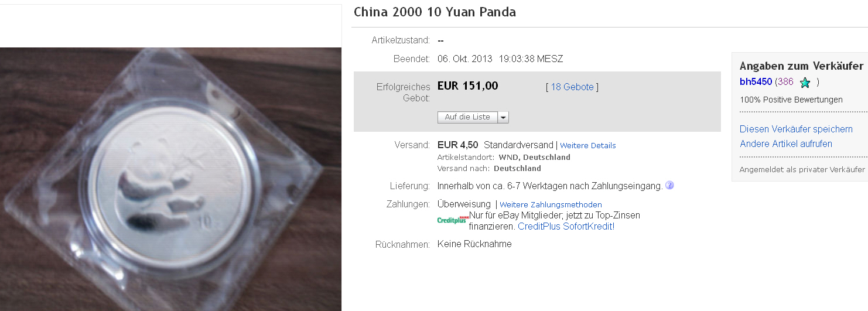This screenshot has width=868, height=311.
Task: Click the CreditPlus logo icon
Action: click(453, 220)
